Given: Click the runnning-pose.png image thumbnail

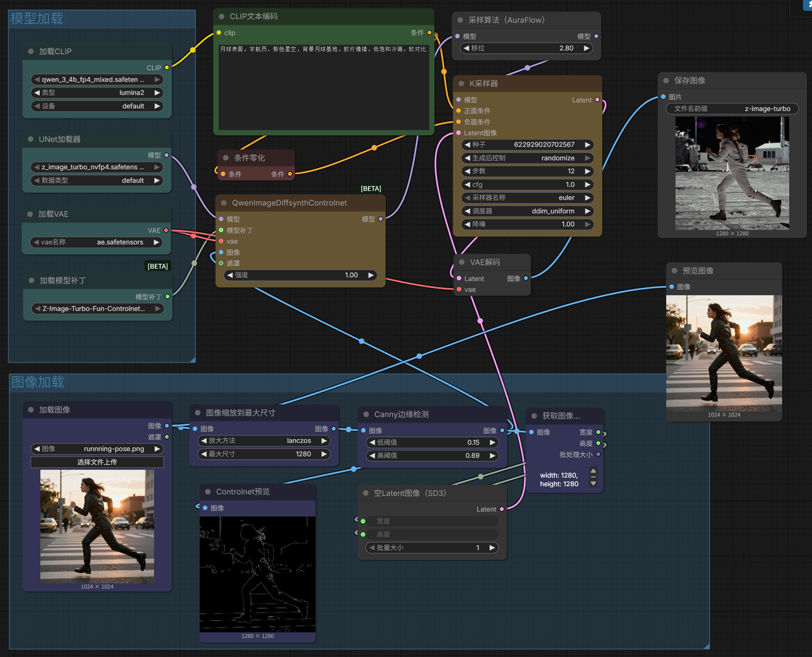Looking at the screenshot, I should [96, 526].
